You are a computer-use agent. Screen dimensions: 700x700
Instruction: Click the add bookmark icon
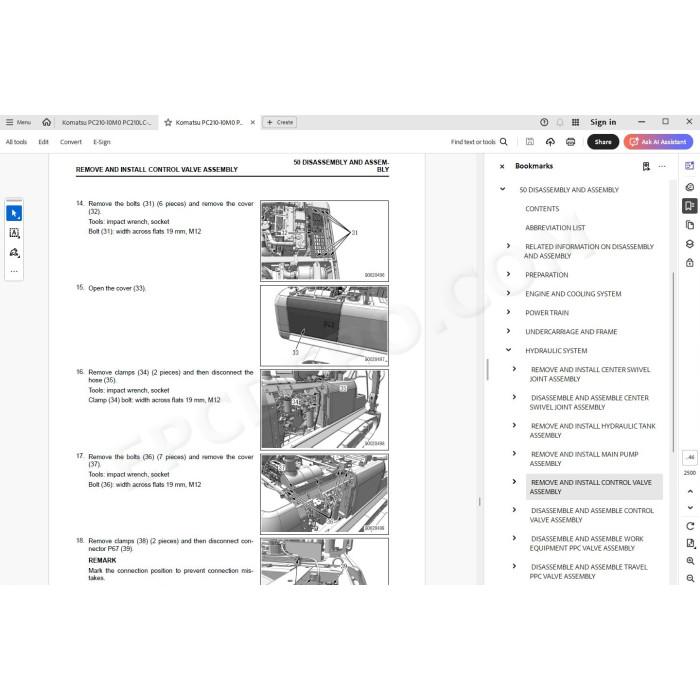[646, 167]
